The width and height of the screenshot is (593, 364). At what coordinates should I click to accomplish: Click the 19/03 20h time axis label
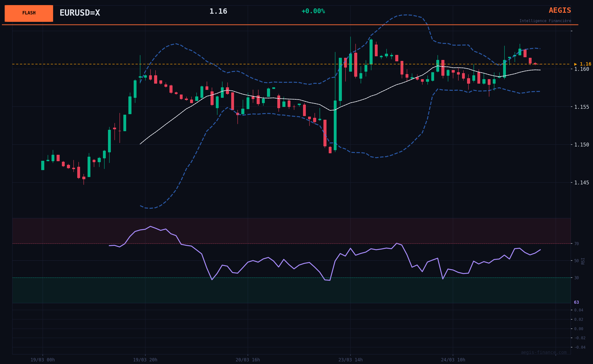tap(145, 360)
